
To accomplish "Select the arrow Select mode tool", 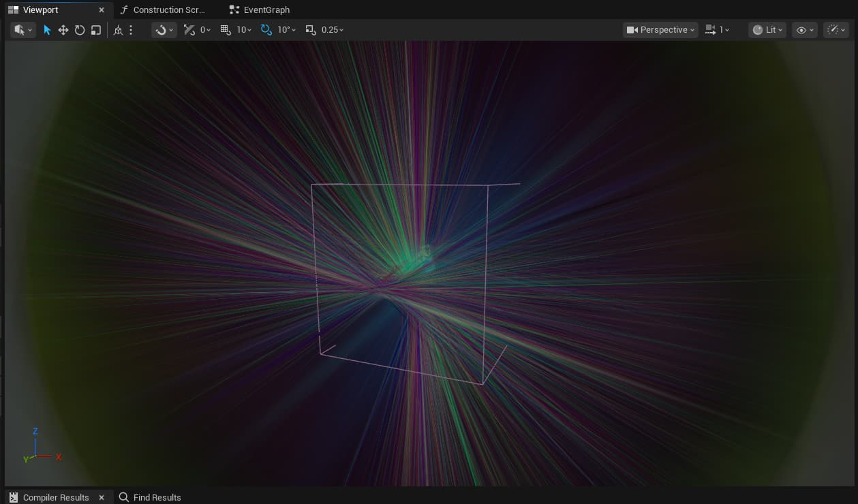I will coord(47,30).
